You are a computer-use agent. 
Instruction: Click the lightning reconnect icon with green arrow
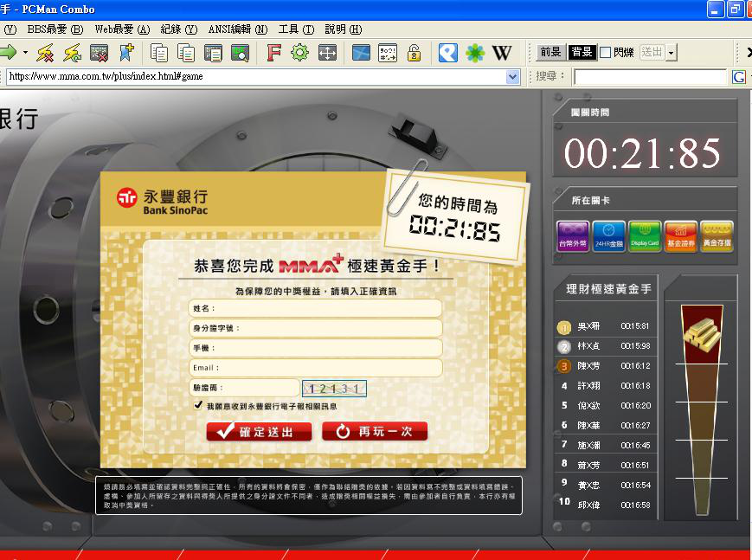tap(73, 52)
